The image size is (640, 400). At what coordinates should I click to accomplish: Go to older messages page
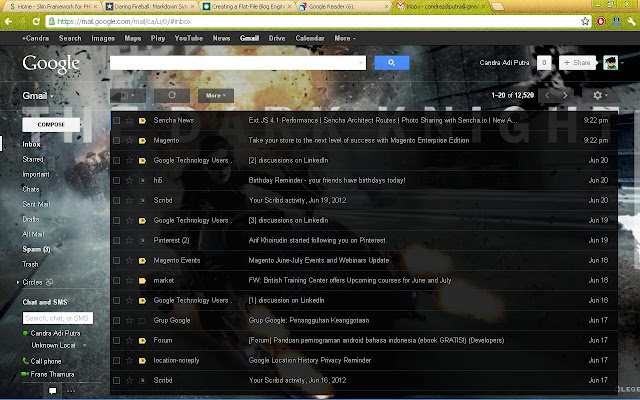[565, 96]
